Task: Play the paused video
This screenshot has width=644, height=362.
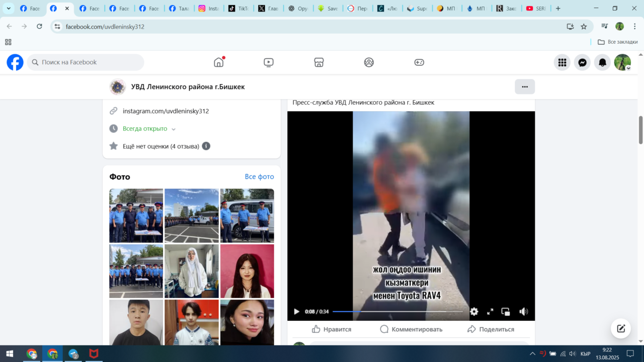Action: click(296, 312)
